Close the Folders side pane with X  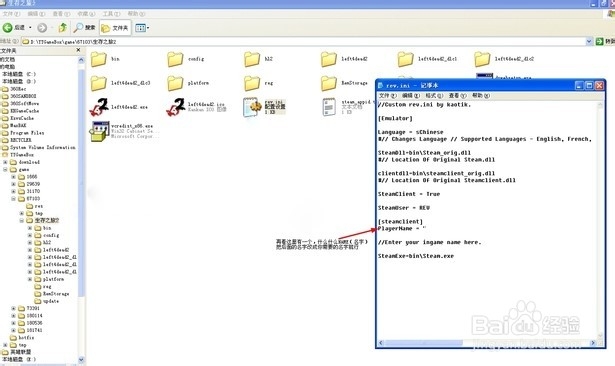pyautogui.click(x=78, y=50)
